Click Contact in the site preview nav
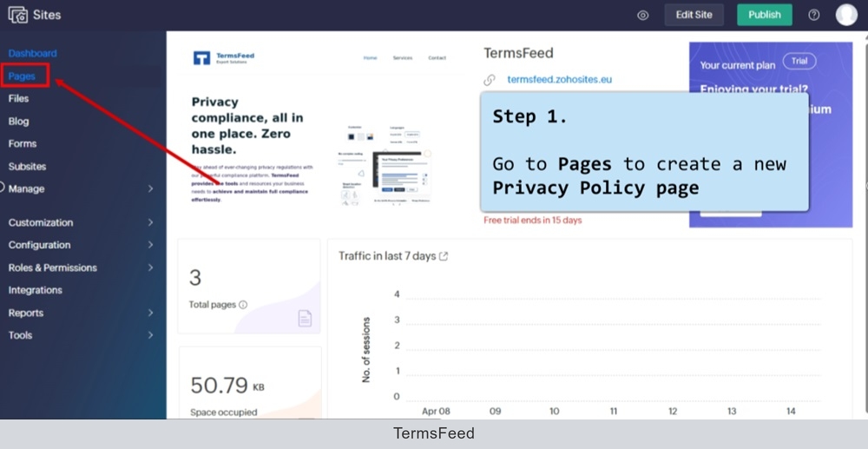The height and width of the screenshot is (449, 868). pyautogui.click(x=437, y=57)
